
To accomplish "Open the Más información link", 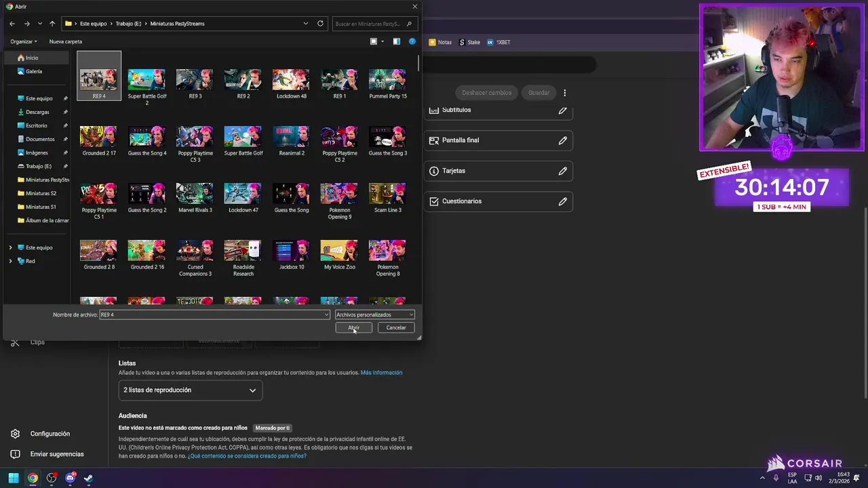I will pyautogui.click(x=381, y=373).
